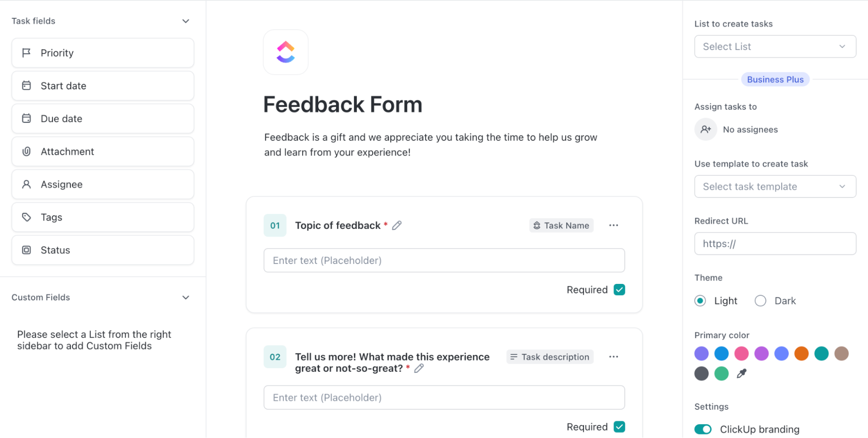
Task: Click the Task Name chip on question 01
Action: point(561,225)
